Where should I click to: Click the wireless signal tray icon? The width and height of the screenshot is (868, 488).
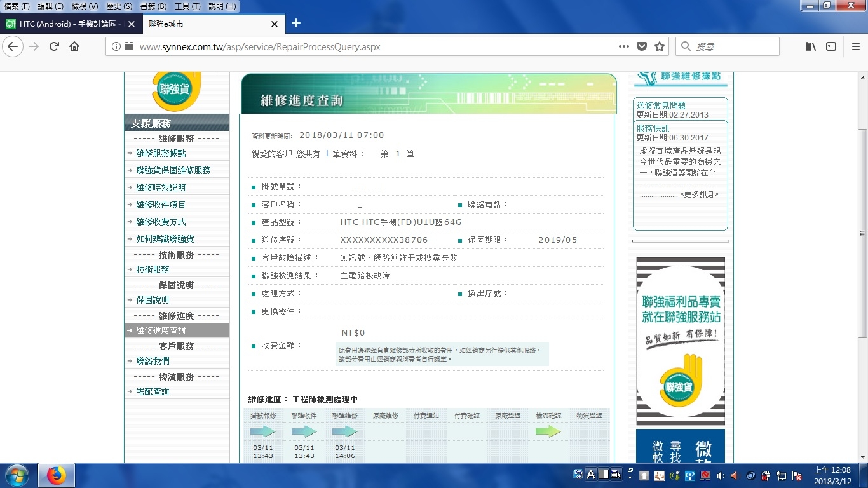[690, 475]
